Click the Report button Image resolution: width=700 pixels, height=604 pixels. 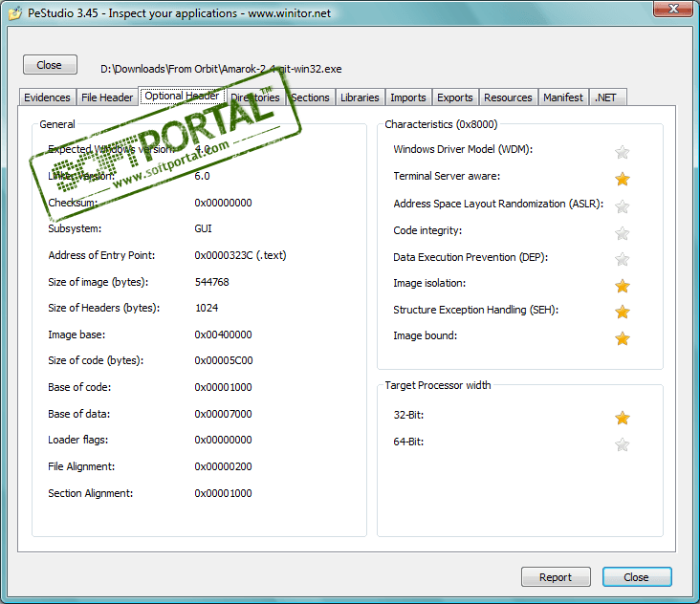click(556, 577)
